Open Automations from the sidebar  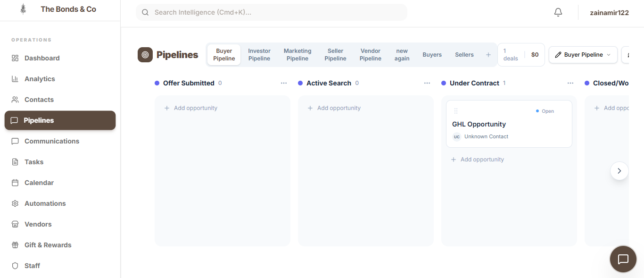[x=45, y=203]
